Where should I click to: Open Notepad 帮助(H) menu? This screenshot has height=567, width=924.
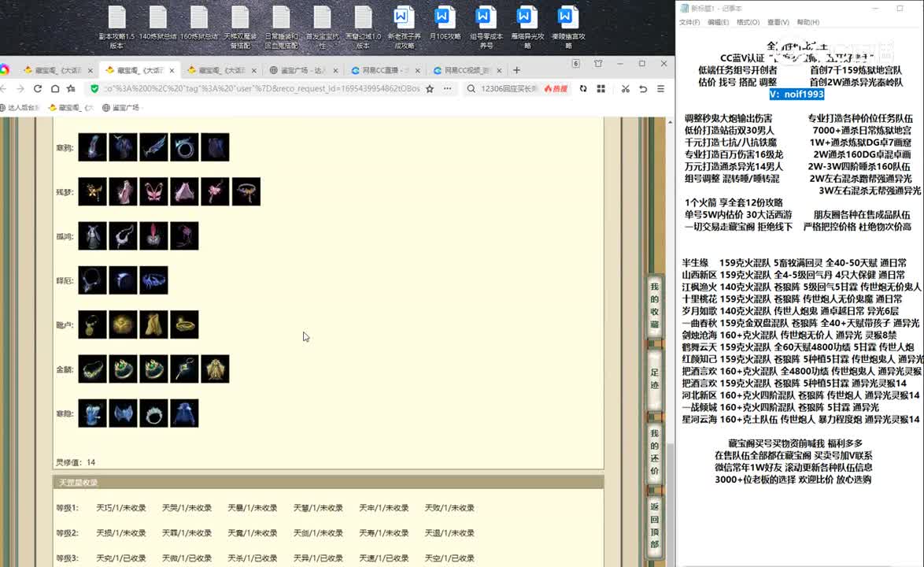[x=808, y=22]
